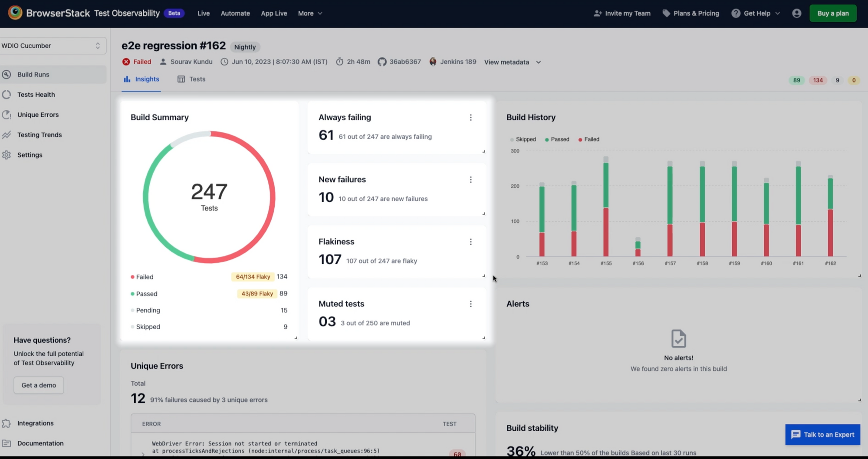
Task: Click the build duration stopwatch icon
Action: [x=339, y=62]
